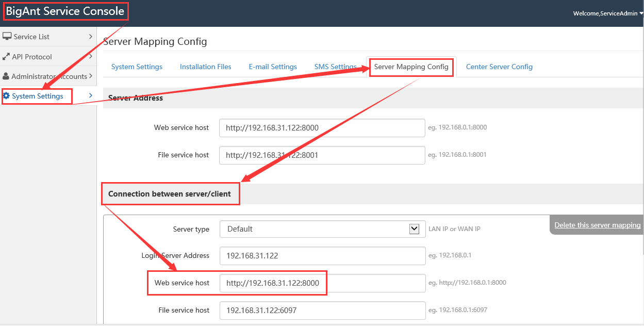Switch to the System Settings tab
Screen dimensions: 644x326
click(x=137, y=67)
